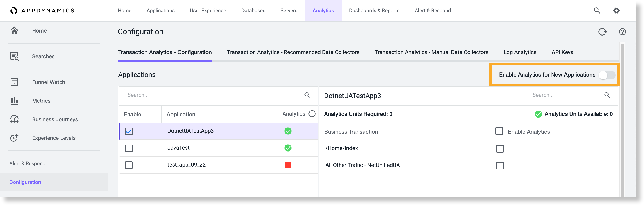The width and height of the screenshot is (644, 205).
Task: Click magnifier in business transaction search box
Action: click(x=607, y=95)
